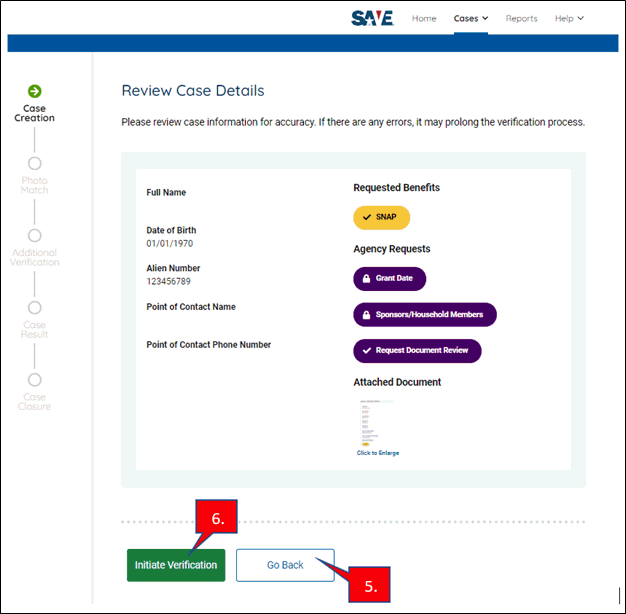Click the alien number value 123456789
The height and width of the screenshot is (614, 626).
[168, 281]
